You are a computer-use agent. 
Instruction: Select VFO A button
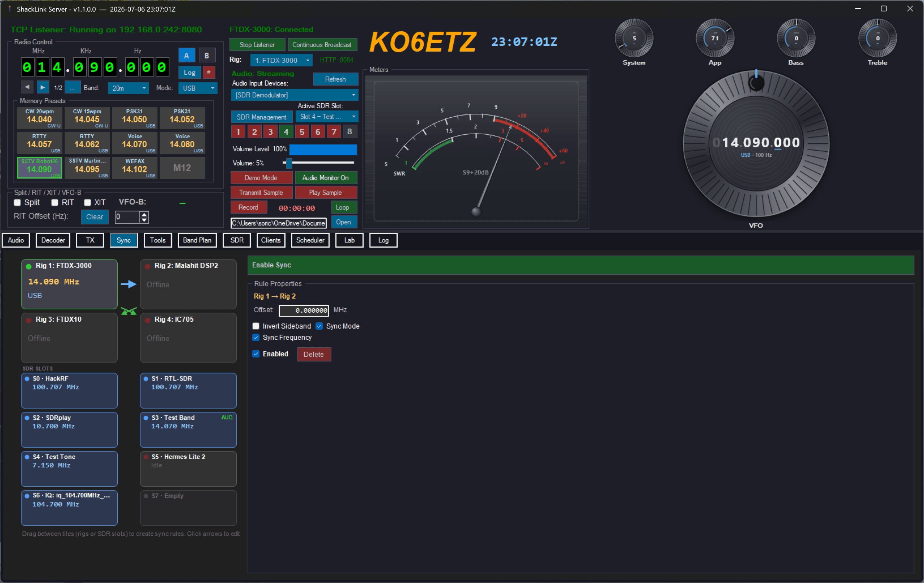187,55
